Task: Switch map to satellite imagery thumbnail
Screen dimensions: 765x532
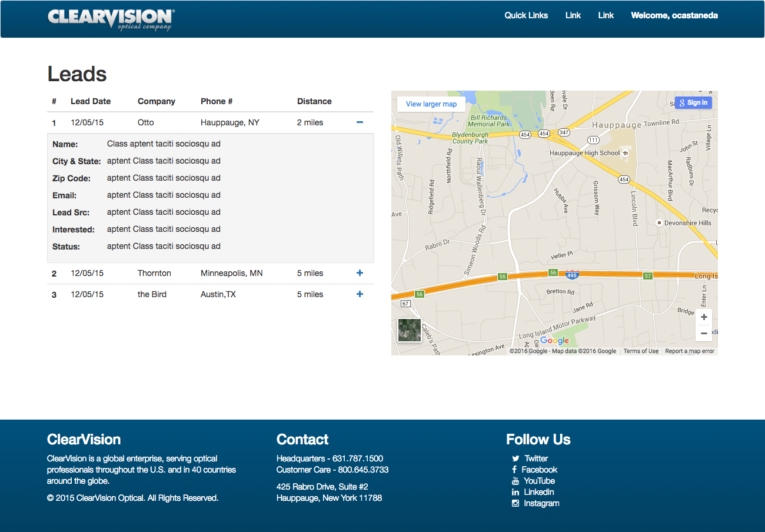Action: pos(409,330)
